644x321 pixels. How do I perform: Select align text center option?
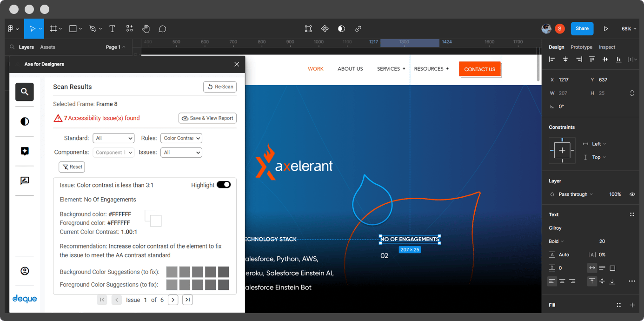pos(562,281)
